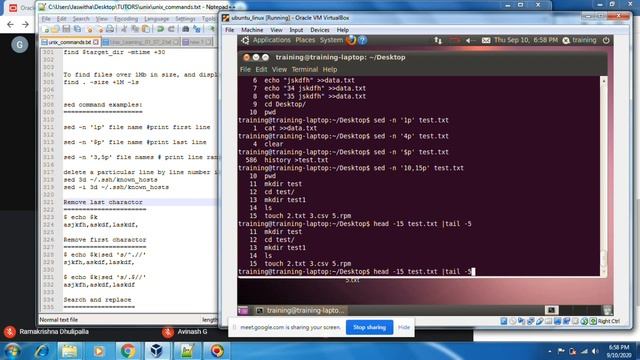Viewport: 640px width, 360px height.
Task: Click the terminal vertical scrollbar
Action: pyautogui.click(x=604, y=176)
